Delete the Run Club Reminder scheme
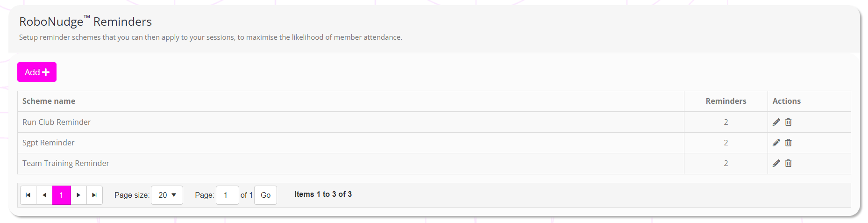 788,122
